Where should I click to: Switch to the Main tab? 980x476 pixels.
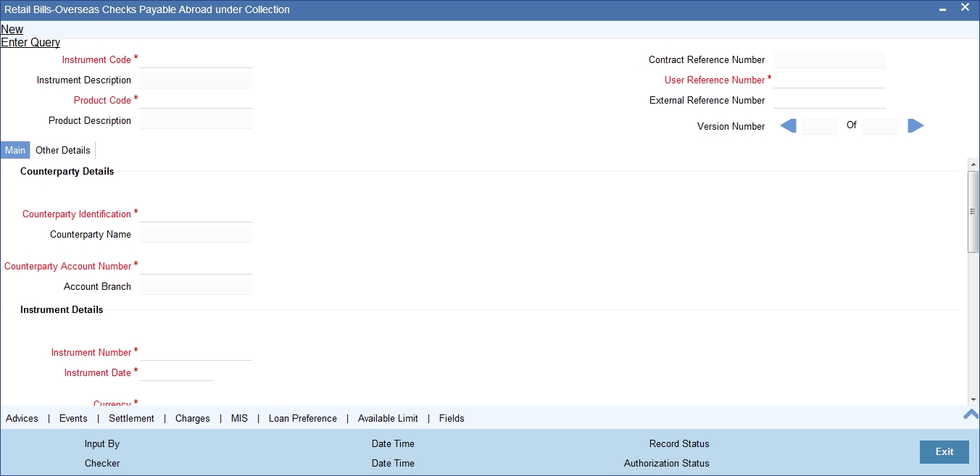(15, 151)
